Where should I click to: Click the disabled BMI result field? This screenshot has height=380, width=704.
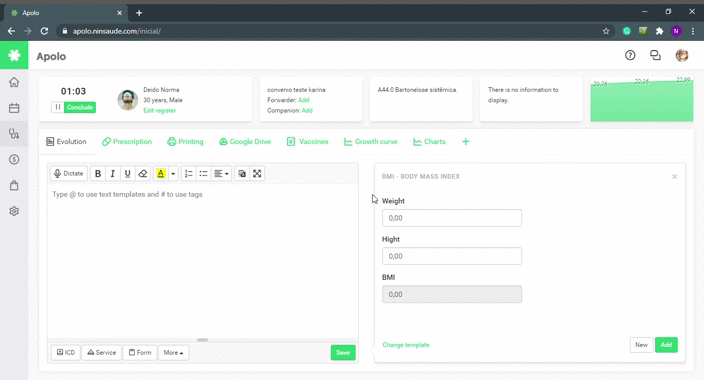[452, 294]
